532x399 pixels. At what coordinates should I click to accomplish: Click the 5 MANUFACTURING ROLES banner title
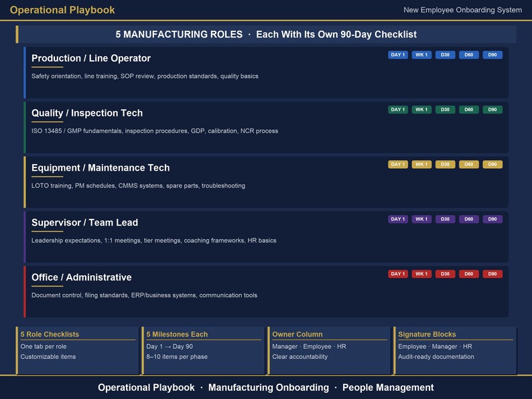pos(179,34)
